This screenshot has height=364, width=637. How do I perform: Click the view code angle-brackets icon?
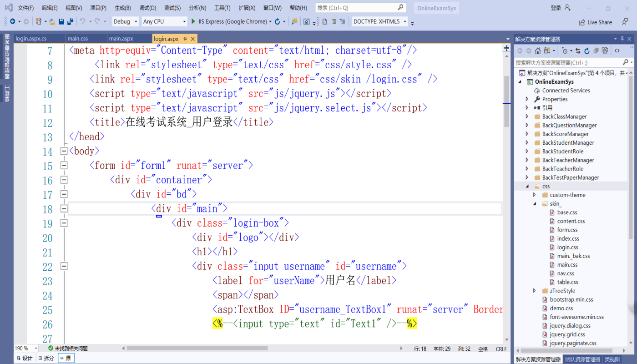[x=617, y=51]
